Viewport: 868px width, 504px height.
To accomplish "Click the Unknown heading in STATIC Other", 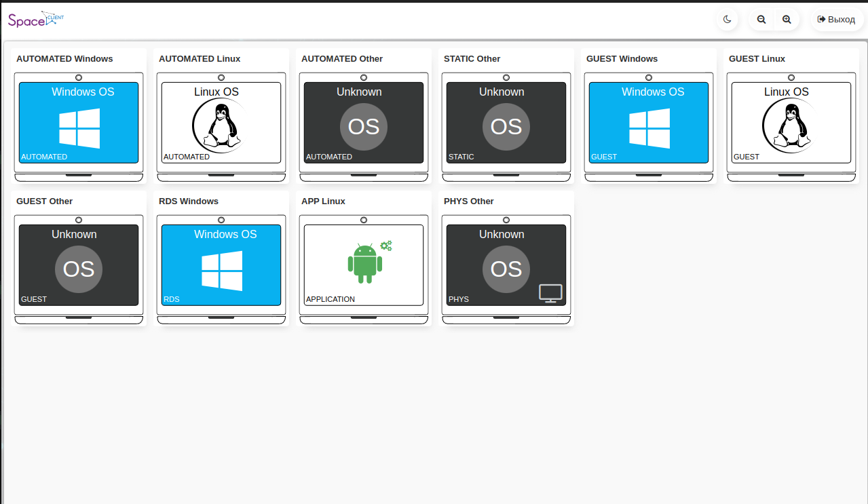I will [502, 92].
